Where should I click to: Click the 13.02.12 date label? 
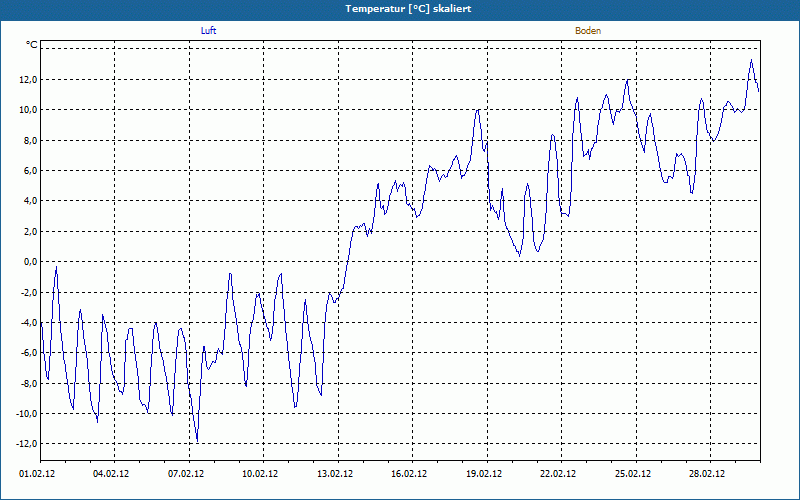click(335, 474)
